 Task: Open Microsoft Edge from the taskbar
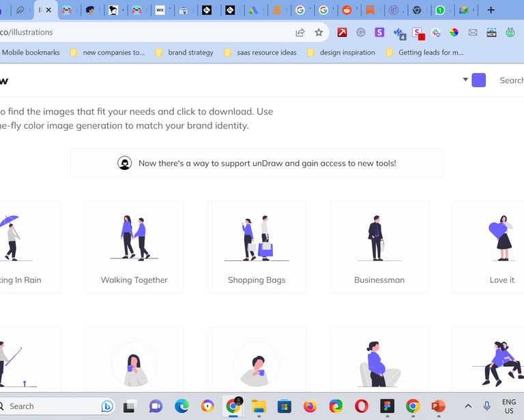pos(181,406)
